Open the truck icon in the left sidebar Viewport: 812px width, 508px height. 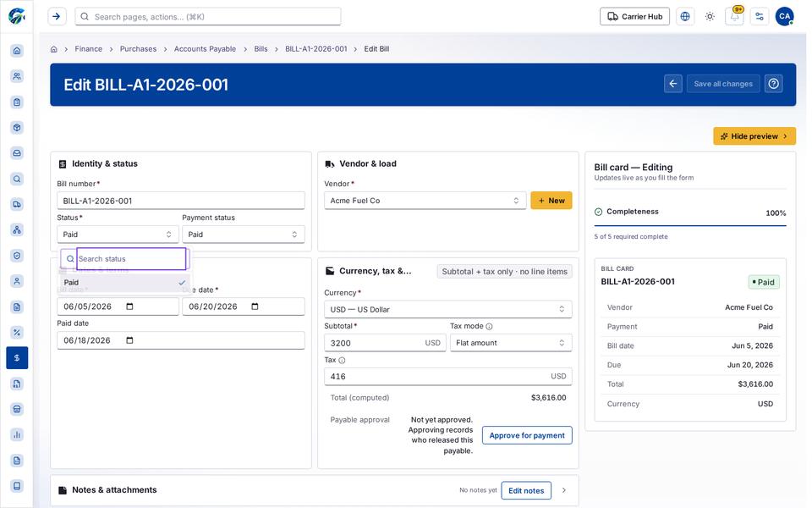click(17, 204)
